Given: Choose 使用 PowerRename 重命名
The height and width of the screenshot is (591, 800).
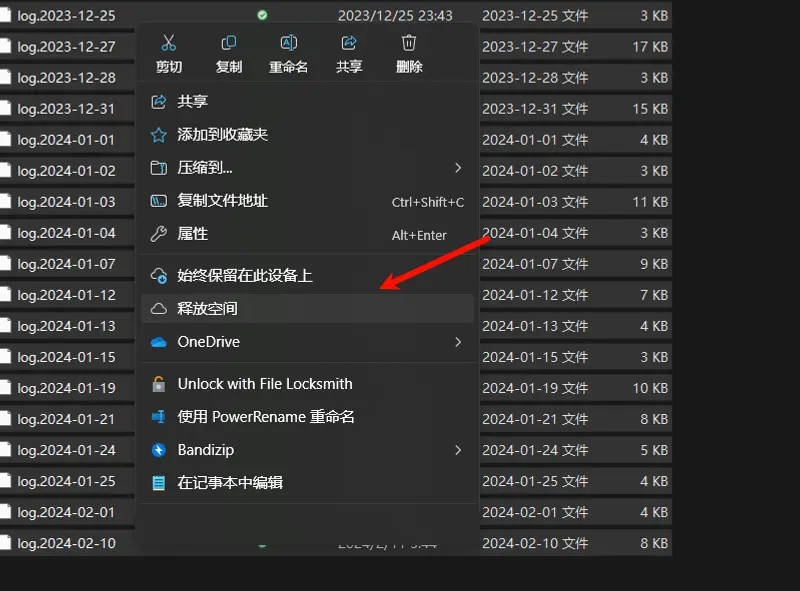Looking at the screenshot, I should [307, 417].
